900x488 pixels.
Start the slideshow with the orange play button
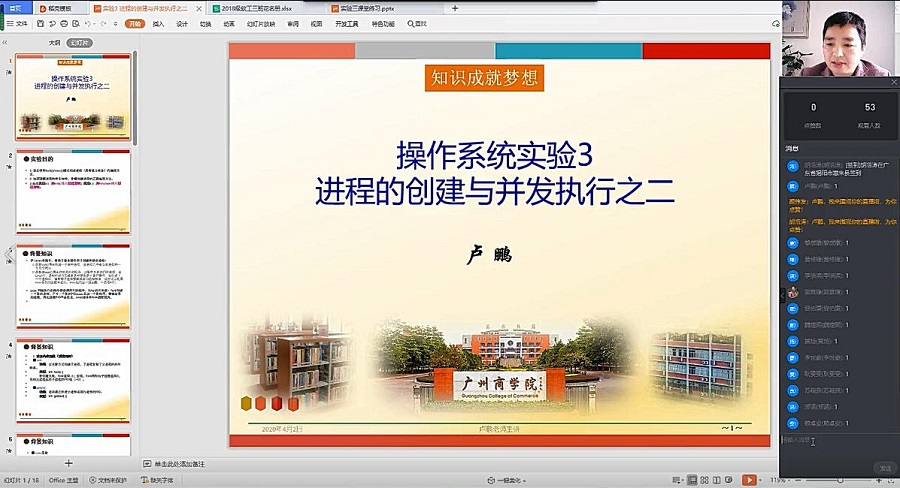click(x=749, y=480)
